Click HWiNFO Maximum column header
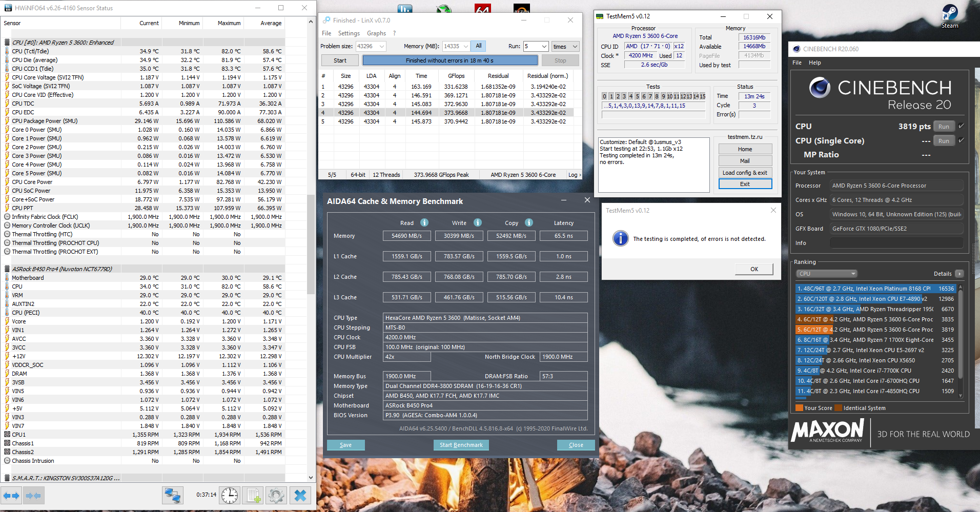The height and width of the screenshot is (512, 980). click(223, 23)
